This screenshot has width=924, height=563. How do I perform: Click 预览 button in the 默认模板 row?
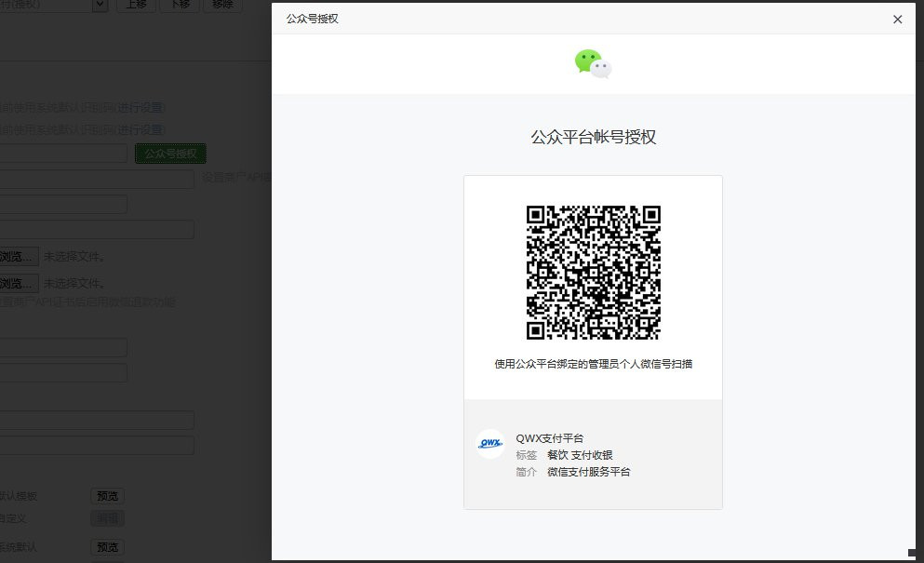pyautogui.click(x=107, y=496)
